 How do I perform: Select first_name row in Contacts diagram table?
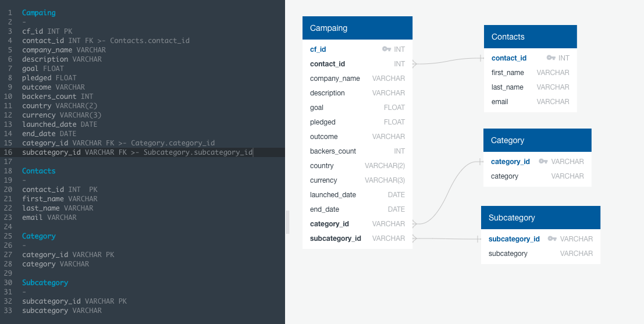[x=530, y=73]
